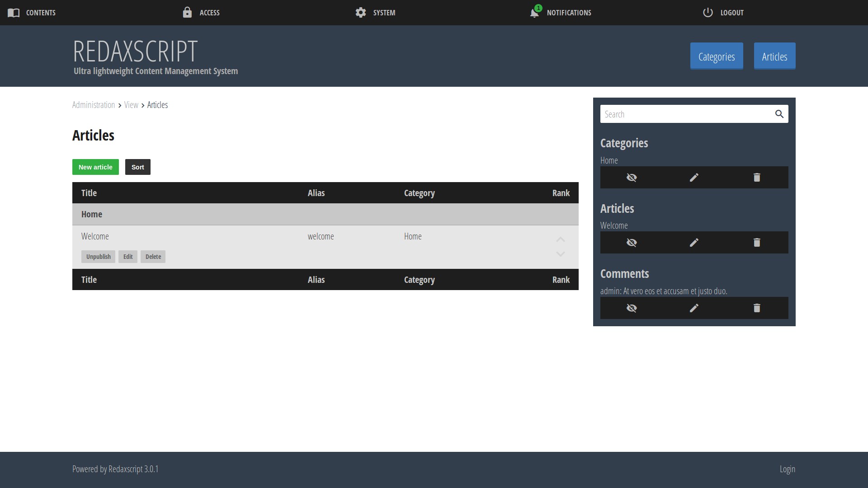Image resolution: width=868 pixels, height=488 pixels.
Task: Click the Home category cell in Welcome row
Action: 413,236
